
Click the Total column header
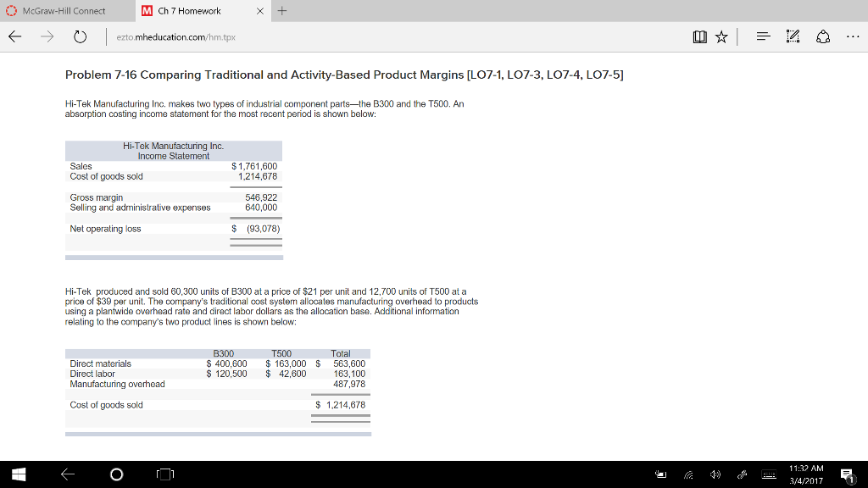(341, 353)
